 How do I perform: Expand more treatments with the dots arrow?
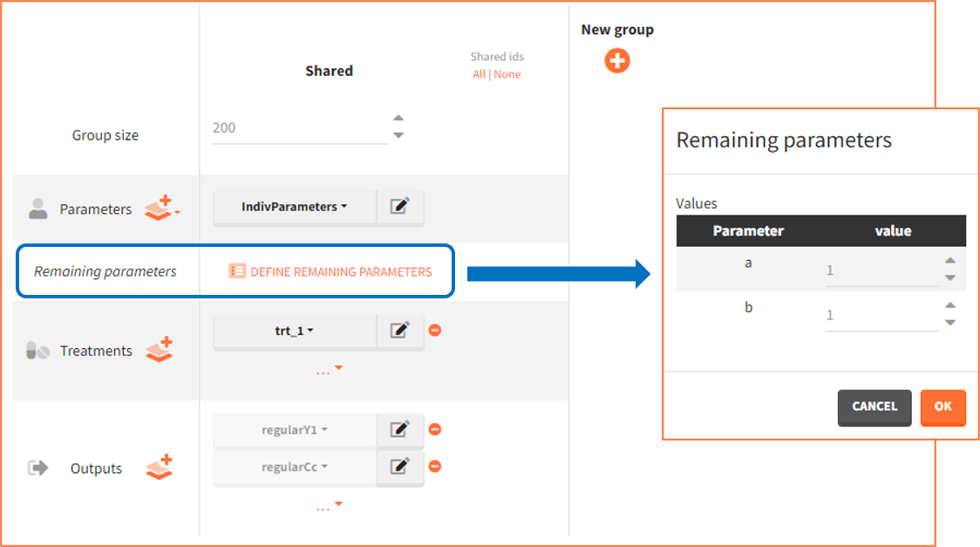pyautogui.click(x=329, y=370)
